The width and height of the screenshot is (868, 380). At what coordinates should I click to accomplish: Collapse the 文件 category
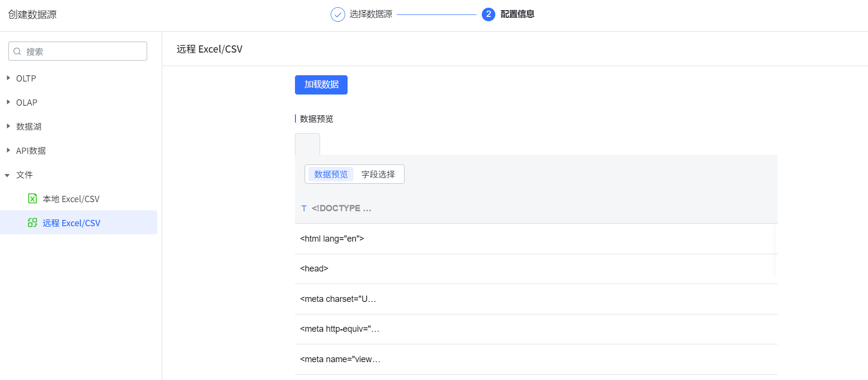click(x=8, y=175)
